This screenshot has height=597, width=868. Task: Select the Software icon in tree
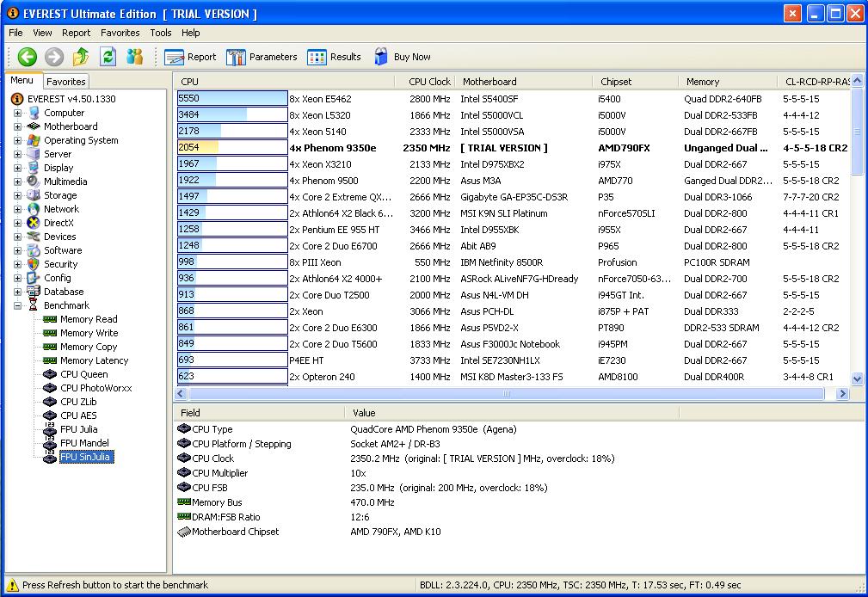point(34,250)
